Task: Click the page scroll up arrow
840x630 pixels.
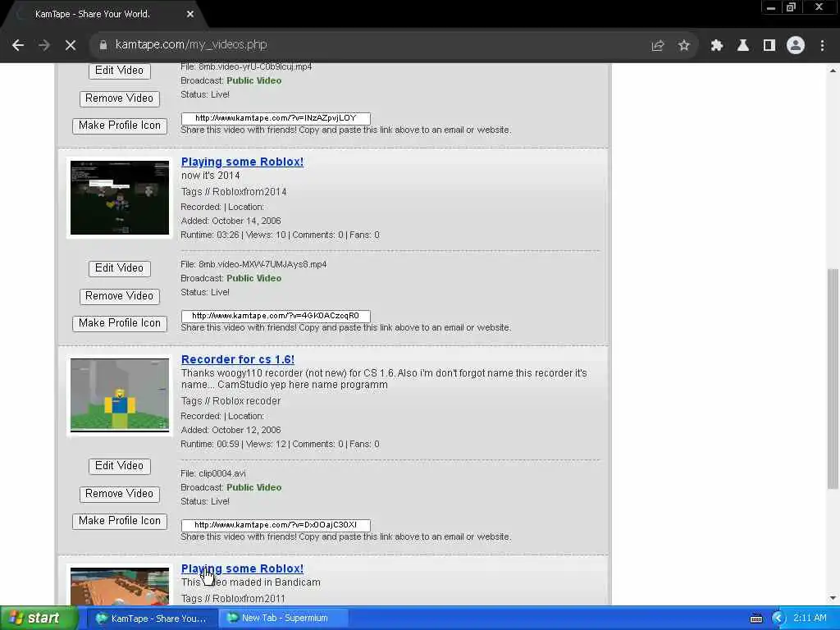Action: pos(833,71)
